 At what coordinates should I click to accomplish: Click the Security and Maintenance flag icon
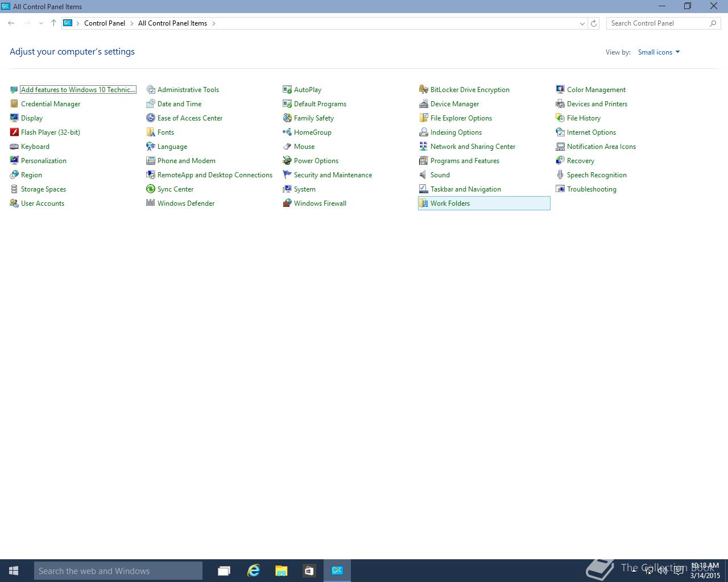[x=287, y=175]
